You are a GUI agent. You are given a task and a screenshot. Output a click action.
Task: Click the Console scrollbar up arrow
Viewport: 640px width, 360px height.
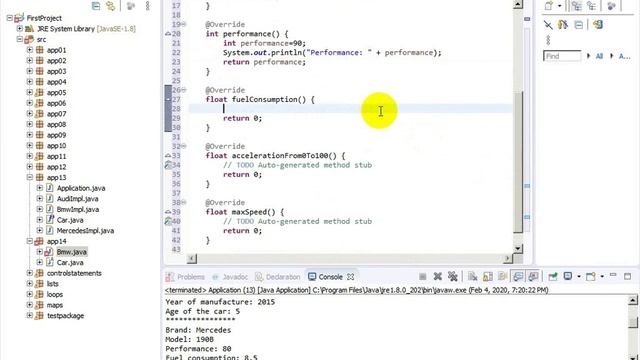633,300
